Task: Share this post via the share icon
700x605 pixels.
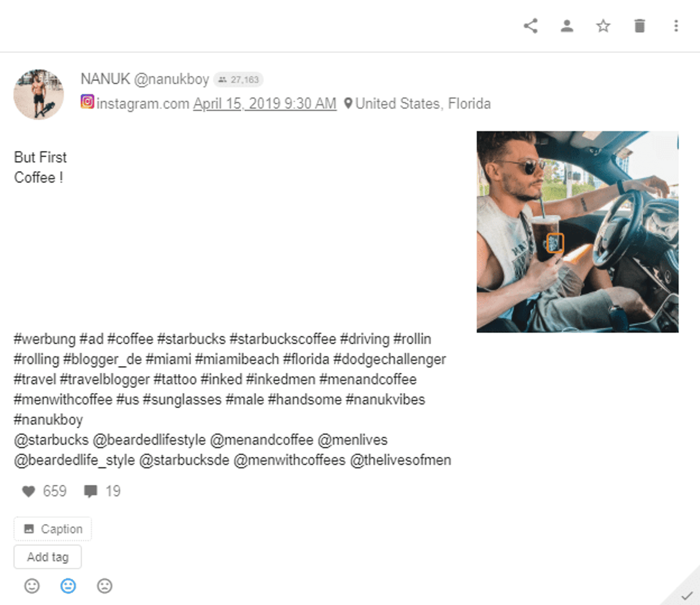Action: point(530,26)
